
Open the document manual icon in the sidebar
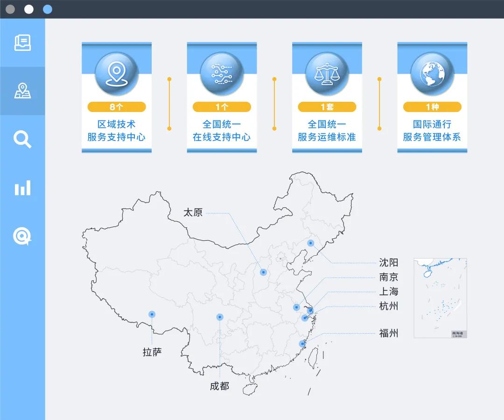point(22,42)
